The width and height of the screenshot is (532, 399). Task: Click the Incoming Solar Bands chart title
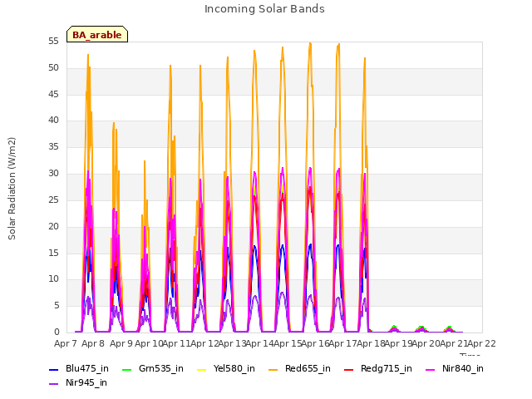pyautogui.click(x=264, y=9)
